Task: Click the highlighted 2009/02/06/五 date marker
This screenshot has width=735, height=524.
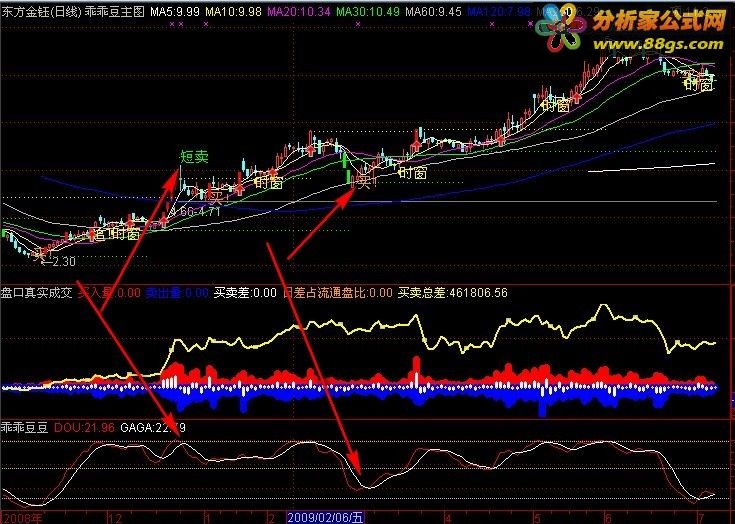Action: point(325,517)
